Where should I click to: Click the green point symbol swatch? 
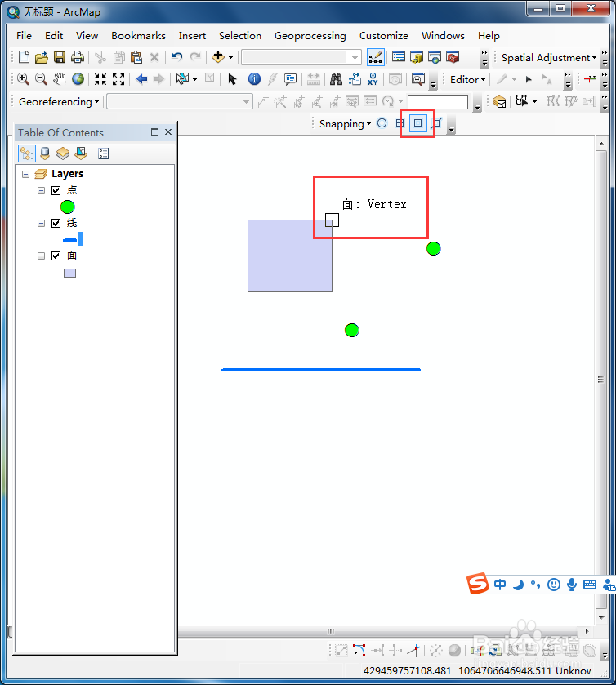pos(67,207)
